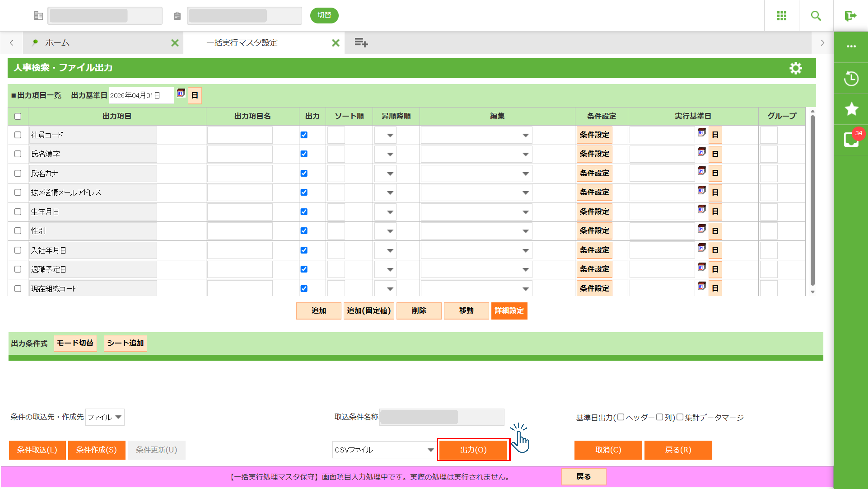Click the 出力(O) button
Screen dimensions: 868x489
tap(473, 450)
